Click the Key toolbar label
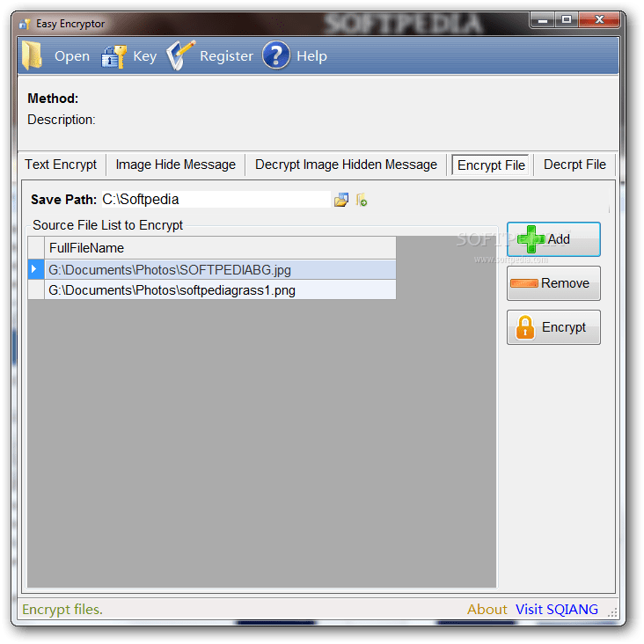Viewport: 644px width, 644px height. (144, 56)
